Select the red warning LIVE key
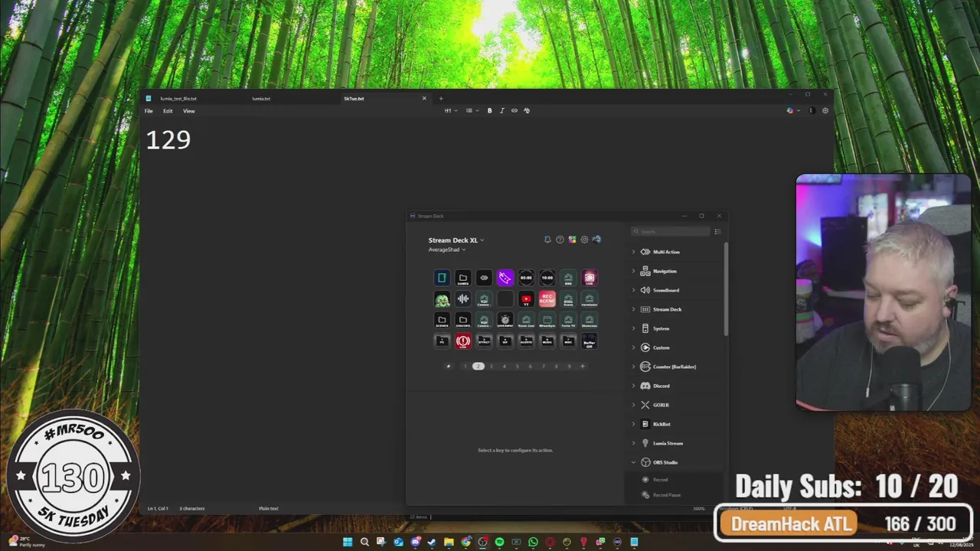 pyautogui.click(x=462, y=341)
